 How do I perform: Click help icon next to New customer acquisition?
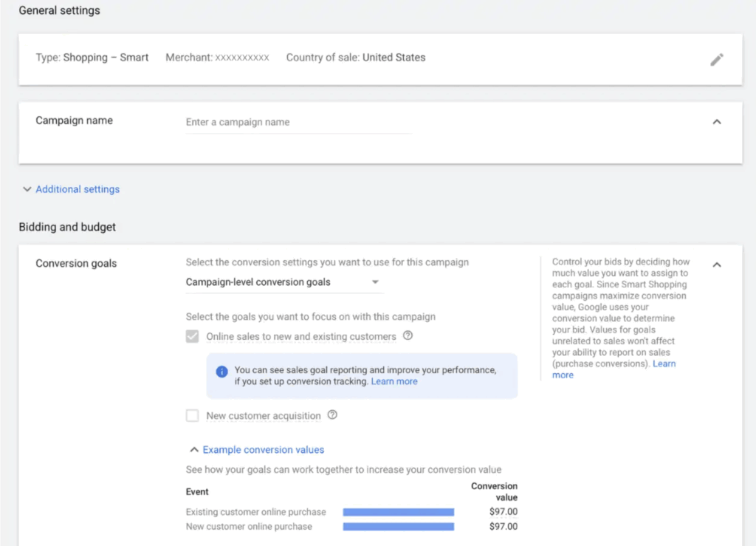[332, 415]
